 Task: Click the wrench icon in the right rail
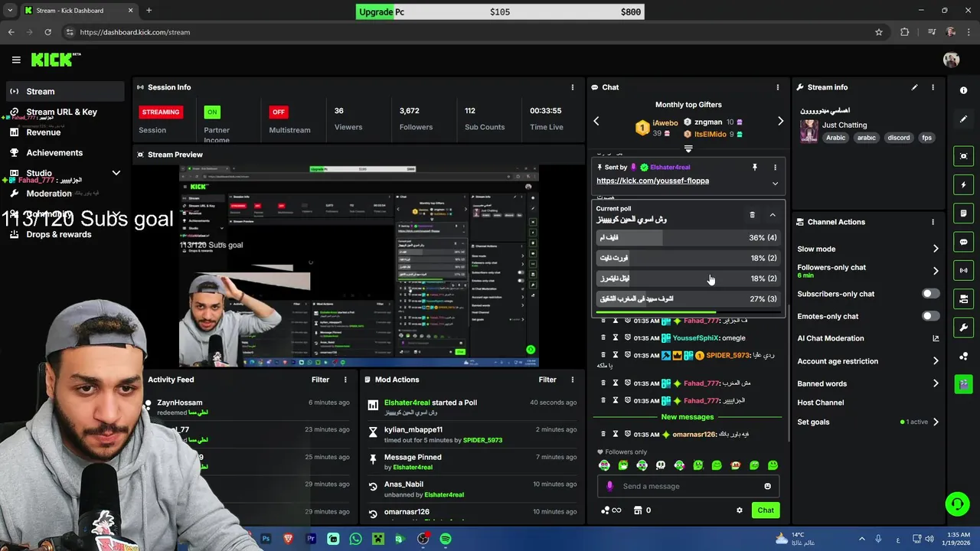point(963,328)
